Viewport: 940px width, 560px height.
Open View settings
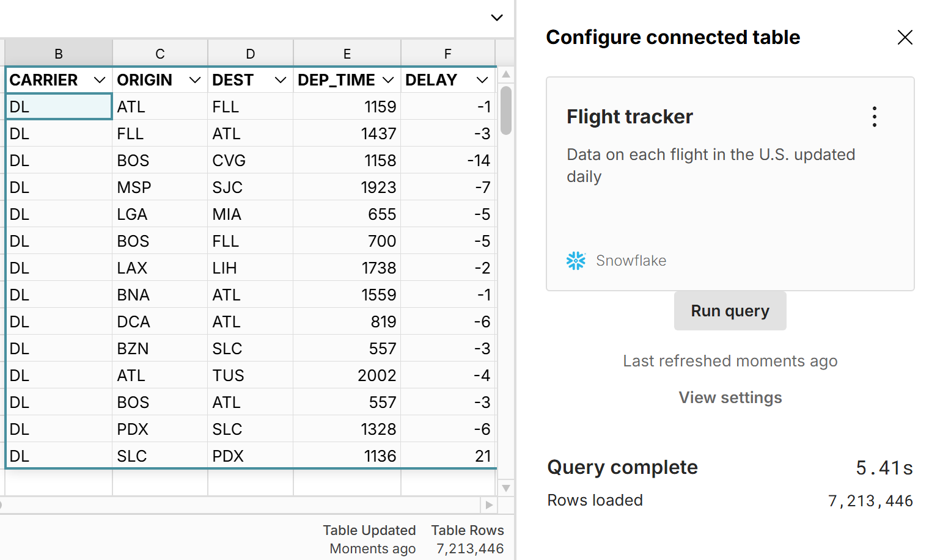pos(730,397)
